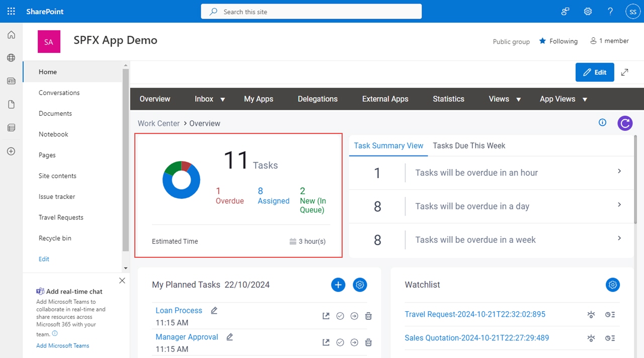Mark the Loan Process task complete

(x=340, y=316)
